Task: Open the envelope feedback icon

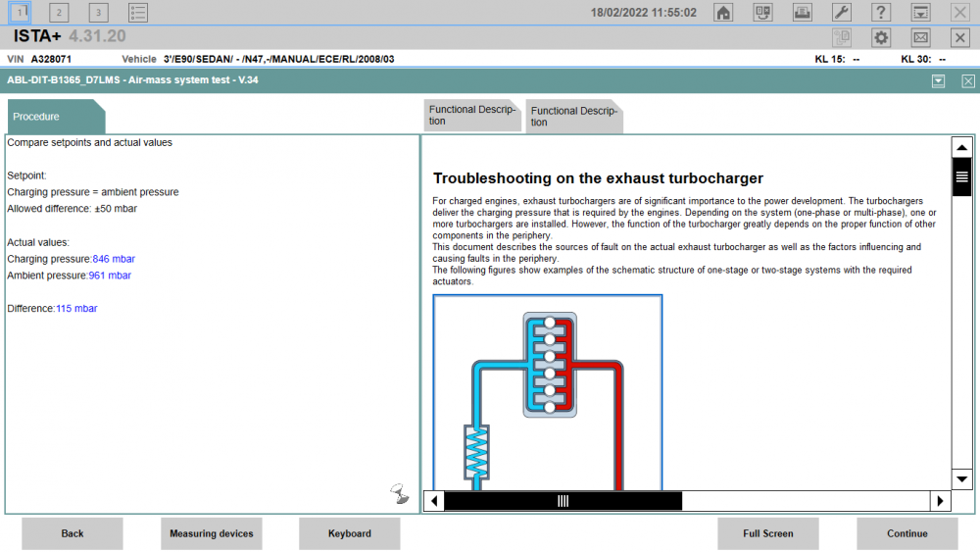Action: pyautogui.click(x=920, y=37)
